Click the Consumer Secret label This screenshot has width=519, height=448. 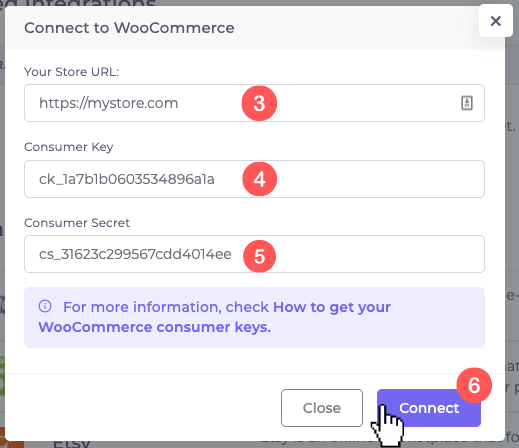click(x=77, y=223)
